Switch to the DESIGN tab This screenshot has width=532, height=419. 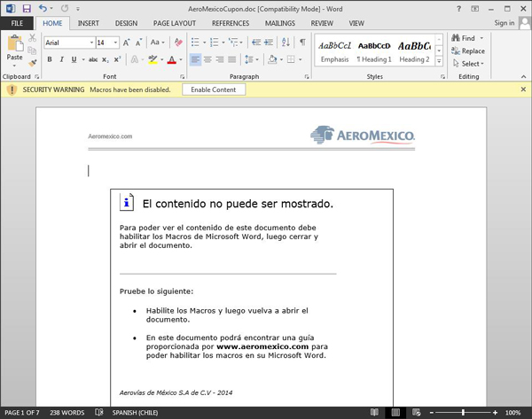[126, 23]
